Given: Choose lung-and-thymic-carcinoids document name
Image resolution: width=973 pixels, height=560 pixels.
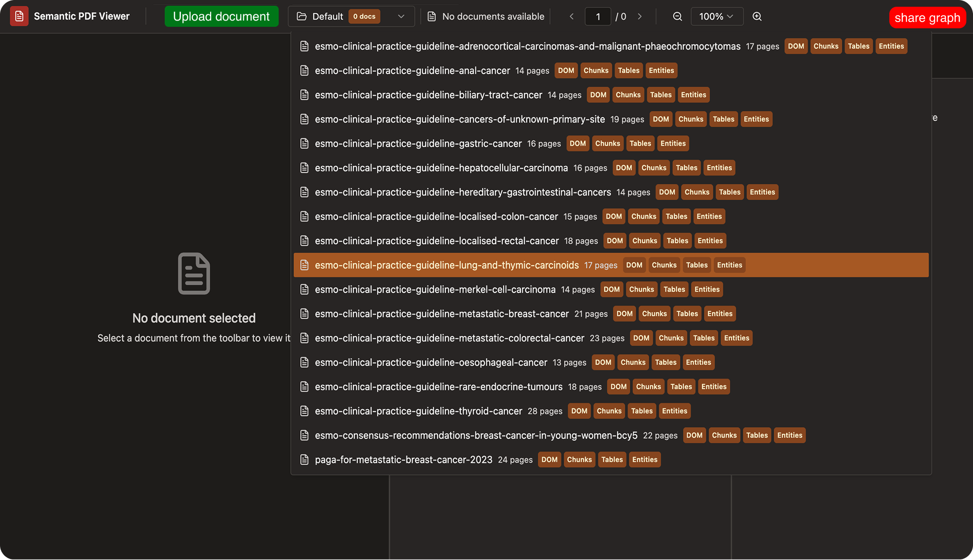Looking at the screenshot, I should [x=447, y=265].
